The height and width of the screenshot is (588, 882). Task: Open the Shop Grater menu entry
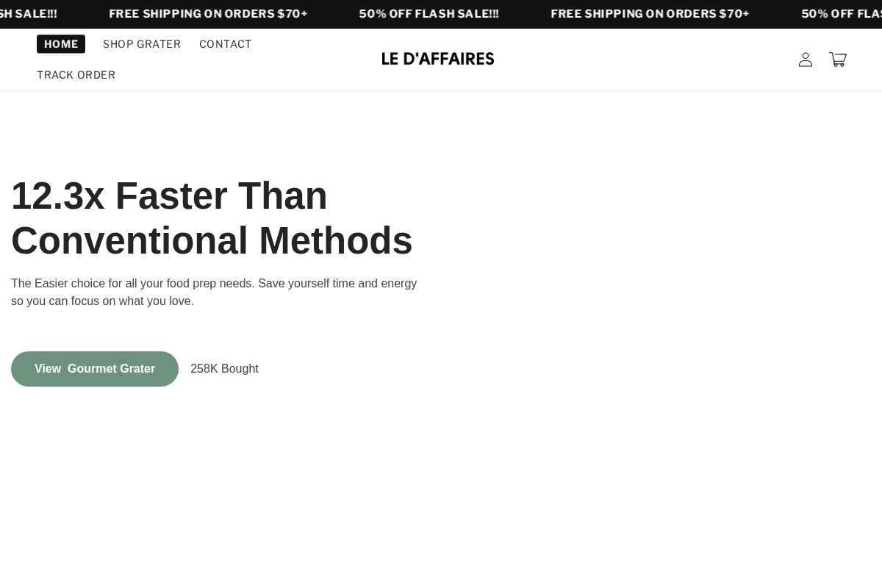click(x=142, y=44)
